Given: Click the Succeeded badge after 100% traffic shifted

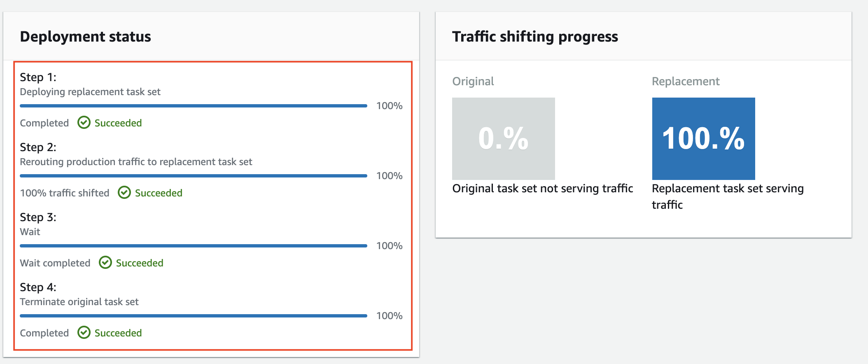Looking at the screenshot, I should (158, 192).
